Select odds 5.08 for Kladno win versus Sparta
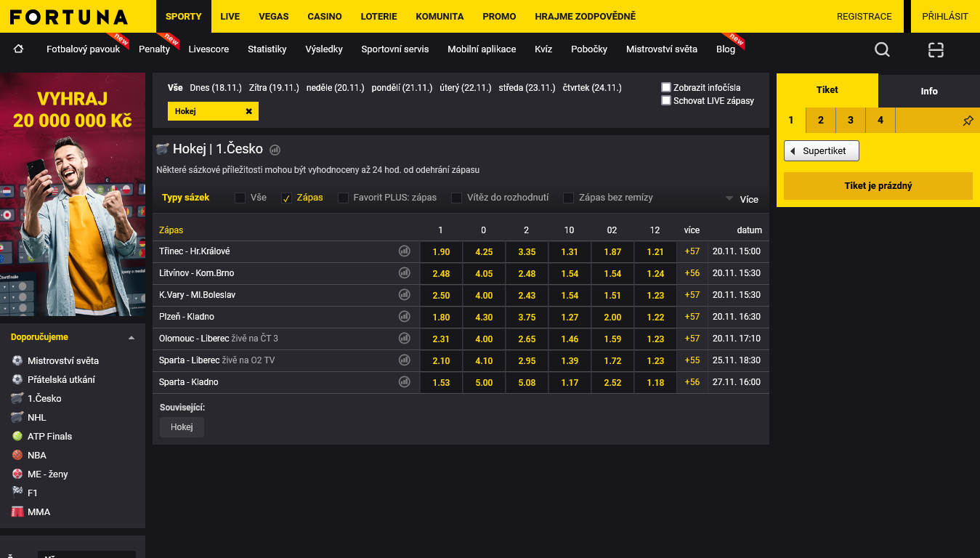 (527, 382)
